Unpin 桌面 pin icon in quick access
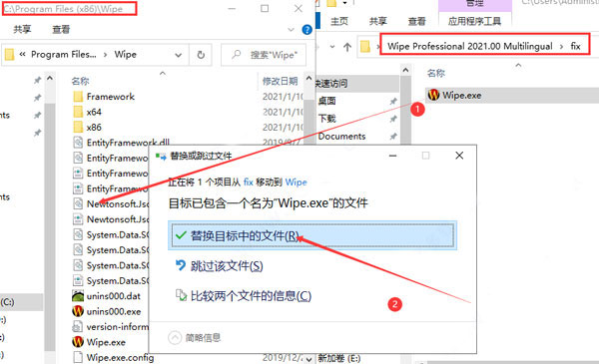 point(392,101)
